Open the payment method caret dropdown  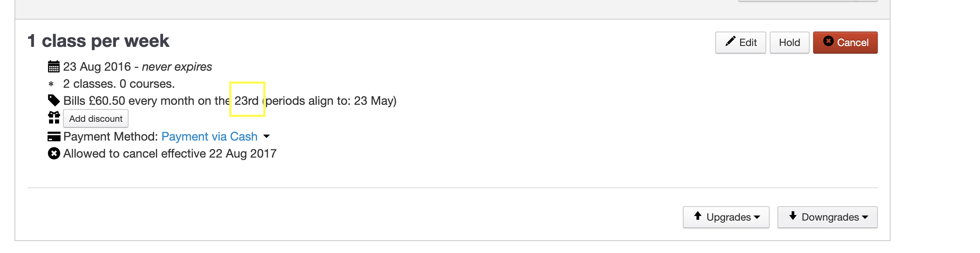pos(266,136)
